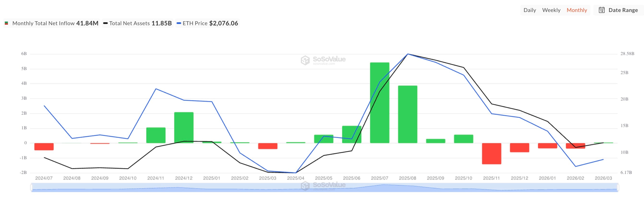Toggle the ETH Price series label
This screenshot has width=644, height=206.
195,23
